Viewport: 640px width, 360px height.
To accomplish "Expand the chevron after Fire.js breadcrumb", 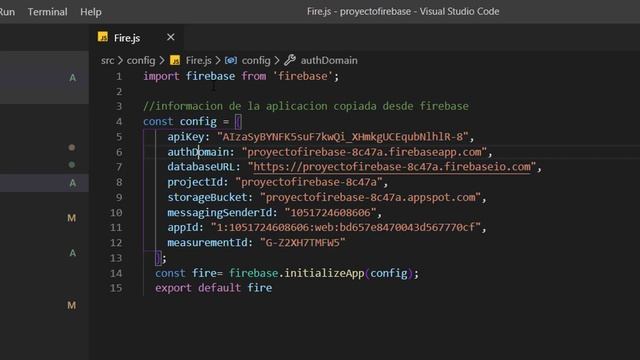I will [x=218, y=60].
